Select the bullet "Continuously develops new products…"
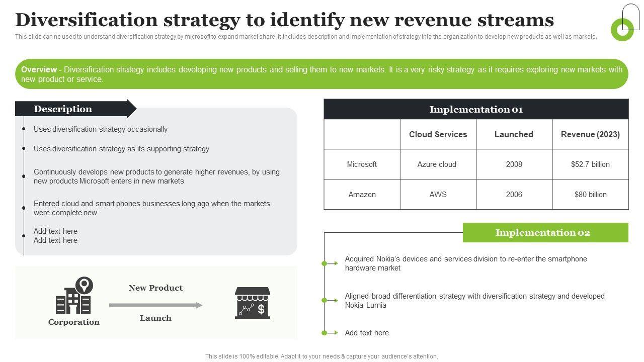The height and width of the screenshot is (362, 644). pos(156,176)
